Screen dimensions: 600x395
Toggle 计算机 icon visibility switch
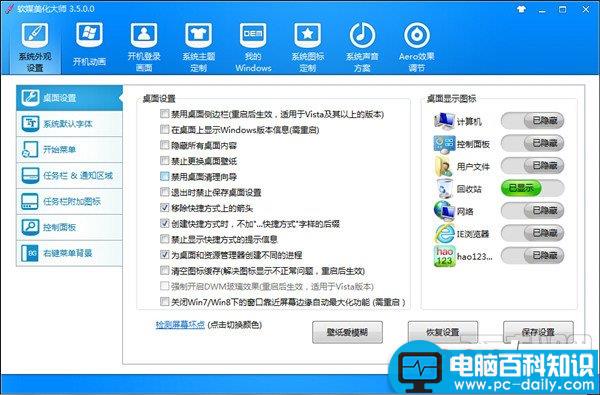(532, 121)
